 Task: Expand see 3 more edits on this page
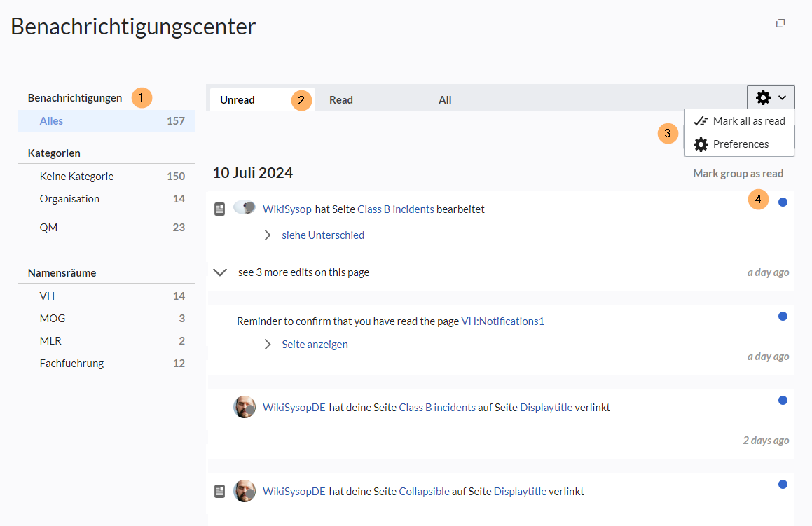tap(220, 272)
